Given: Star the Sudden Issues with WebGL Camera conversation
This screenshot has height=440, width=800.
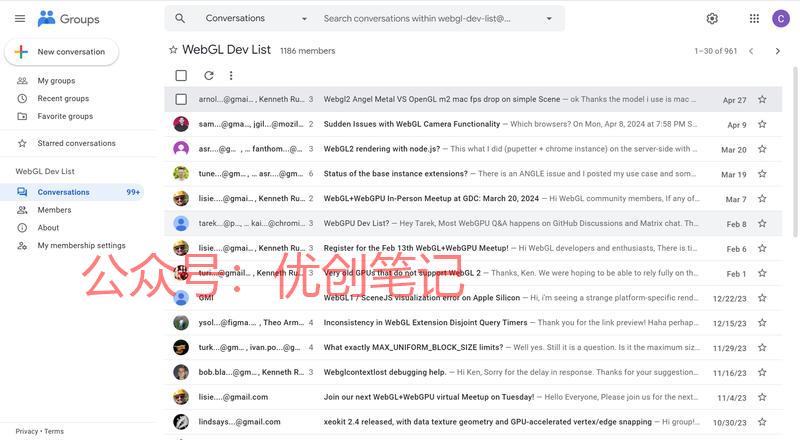Looking at the screenshot, I should click(762, 124).
